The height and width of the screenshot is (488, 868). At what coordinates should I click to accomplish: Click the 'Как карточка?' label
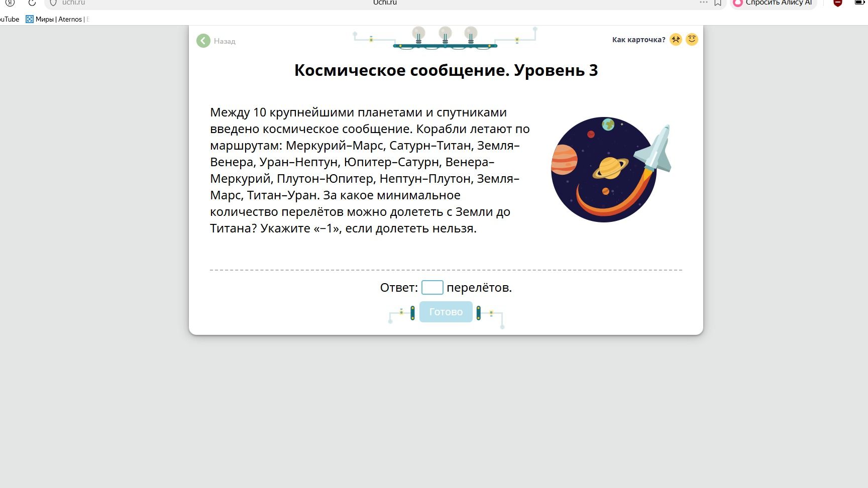click(x=638, y=40)
